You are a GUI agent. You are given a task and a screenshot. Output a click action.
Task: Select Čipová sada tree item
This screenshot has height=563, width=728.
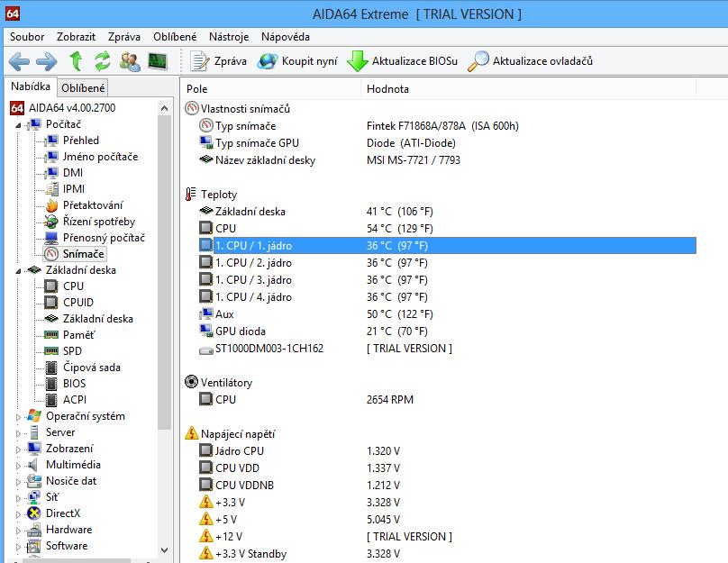(83, 368)
